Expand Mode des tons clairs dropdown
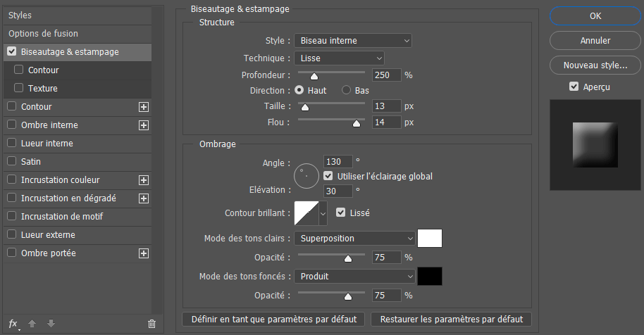This screenshot has height=335, width=644. (354, 239)
